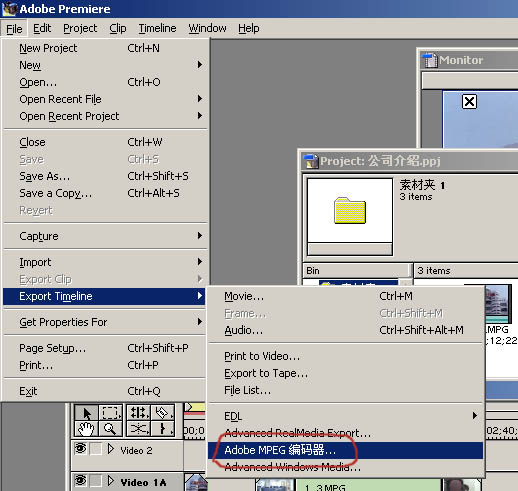Choose Save a Copy... menu item

tap(105, 193)
